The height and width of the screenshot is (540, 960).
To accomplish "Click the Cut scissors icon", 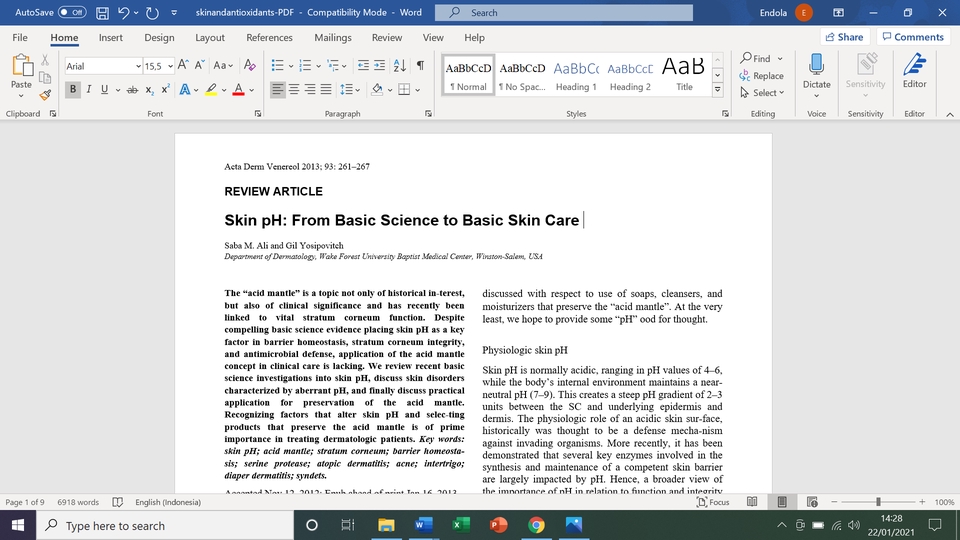I will (x=45, y=60).
